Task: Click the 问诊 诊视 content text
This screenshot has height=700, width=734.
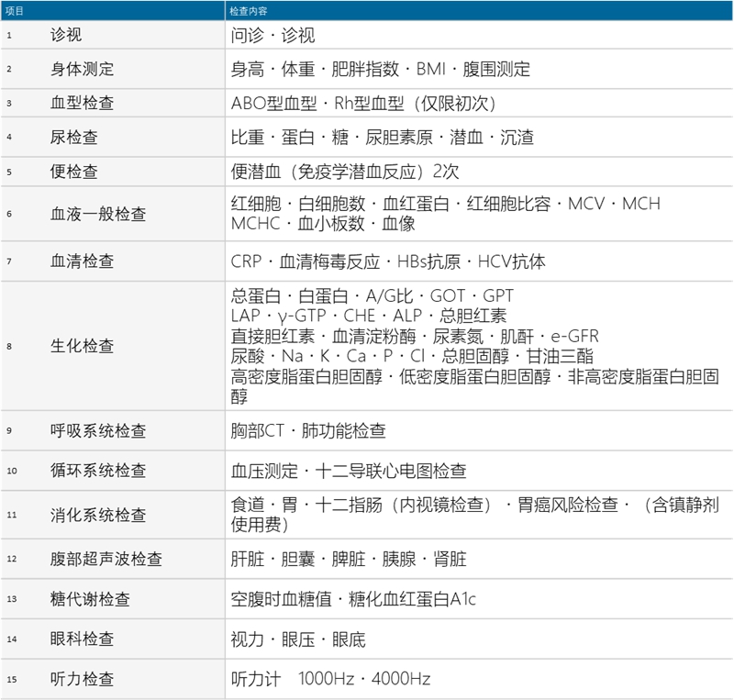Action: (272, 35)
